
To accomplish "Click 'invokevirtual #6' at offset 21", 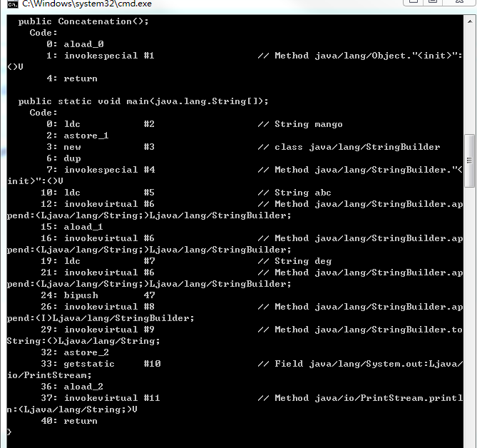I will point(109,273).
